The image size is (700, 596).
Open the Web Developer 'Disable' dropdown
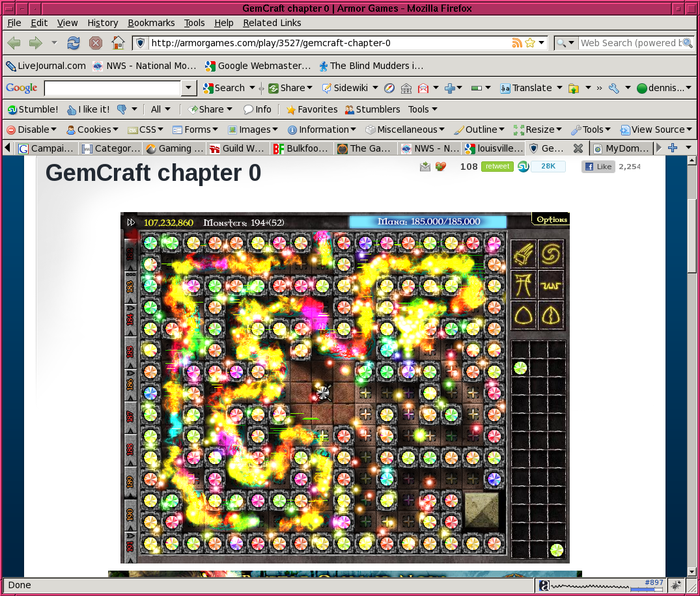(x=31, y=129)
